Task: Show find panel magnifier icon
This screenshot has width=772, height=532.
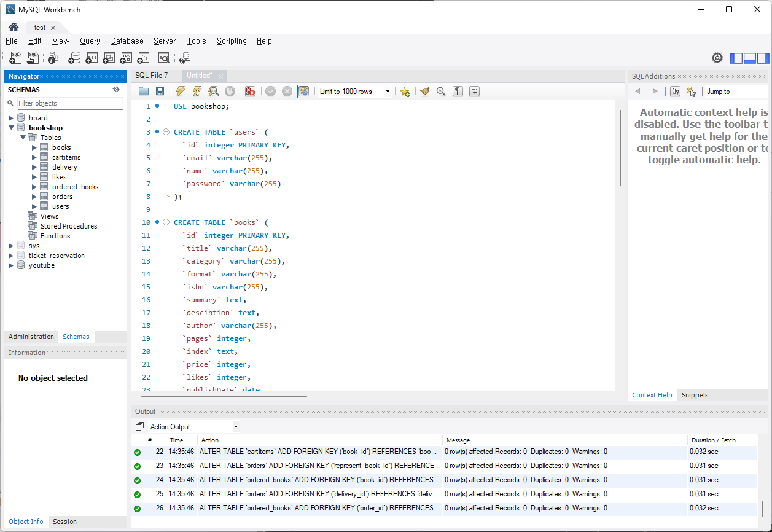Action: (441, 92)
